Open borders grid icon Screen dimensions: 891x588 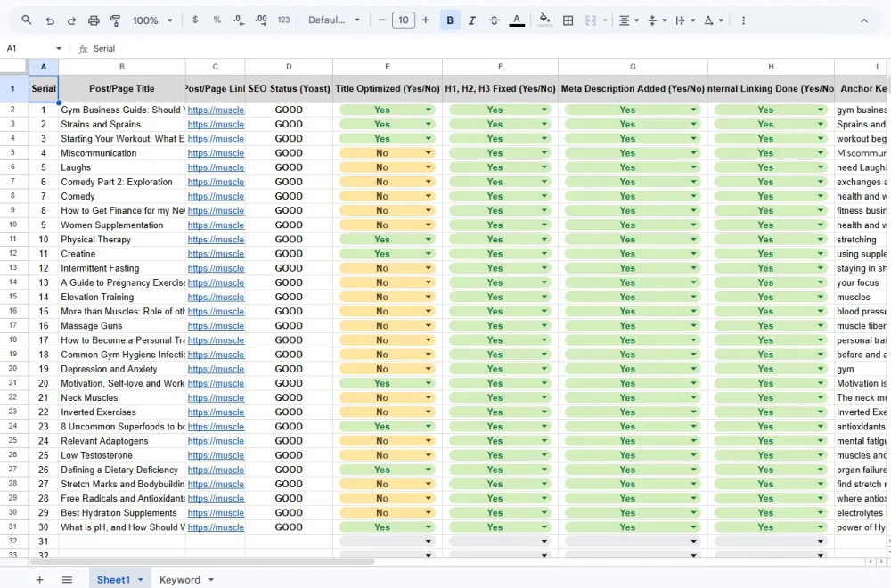click(568, 20)
